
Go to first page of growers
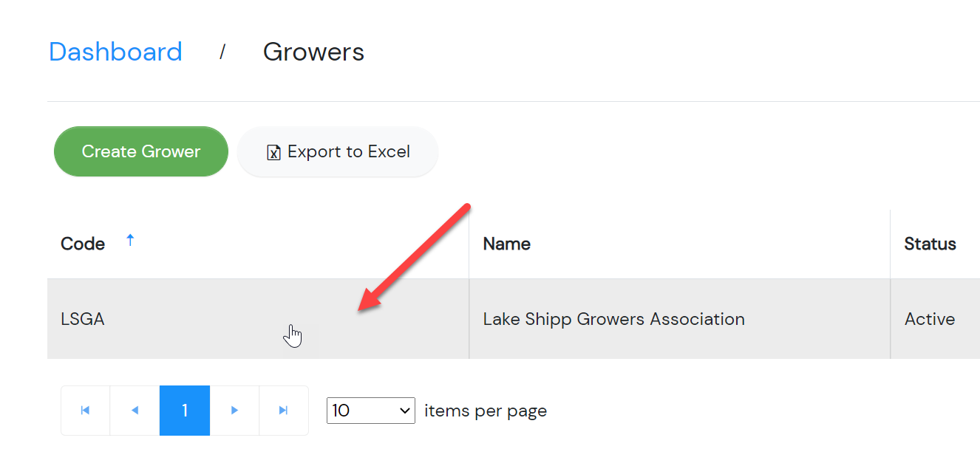[85, 411]
